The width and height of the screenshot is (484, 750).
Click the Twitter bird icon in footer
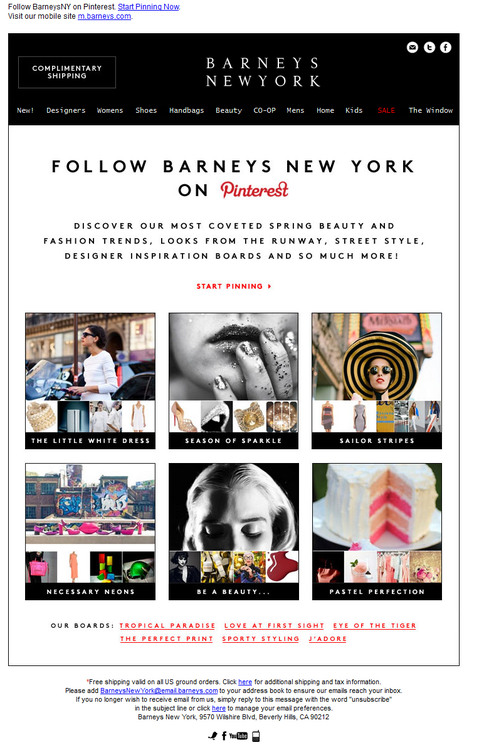(x=213, y=736)
